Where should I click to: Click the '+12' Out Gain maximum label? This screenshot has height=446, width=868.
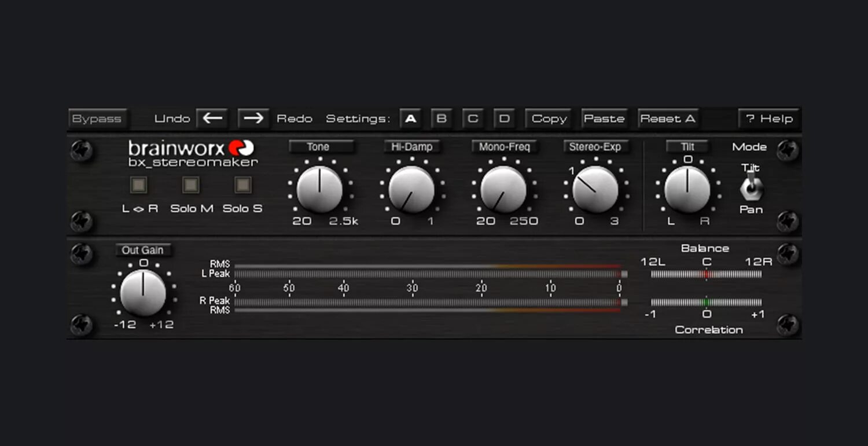(161, 325)
